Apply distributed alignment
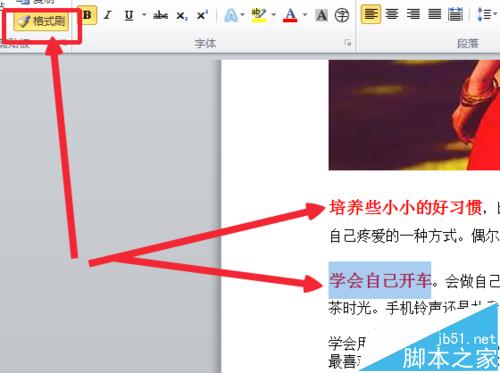The image size is (500, 373). tap(455, 14)
